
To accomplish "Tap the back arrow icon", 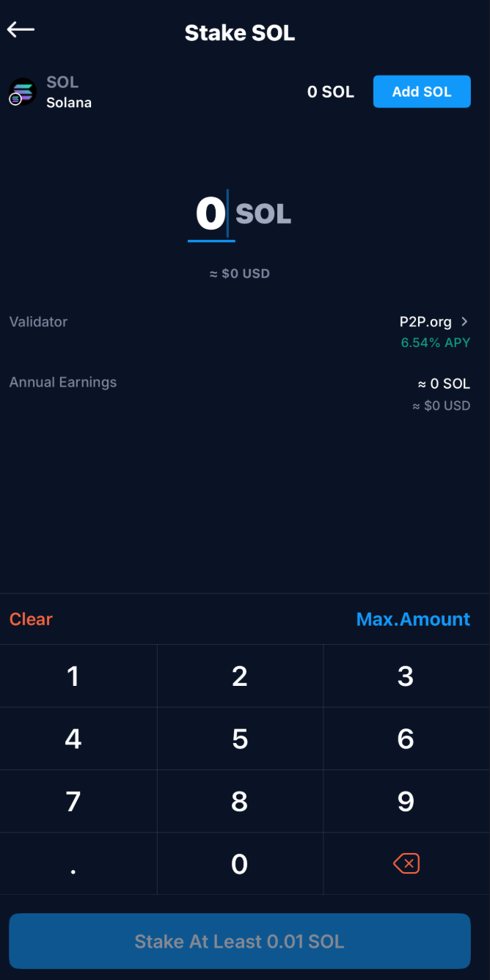I will click(x=21, y=29).
